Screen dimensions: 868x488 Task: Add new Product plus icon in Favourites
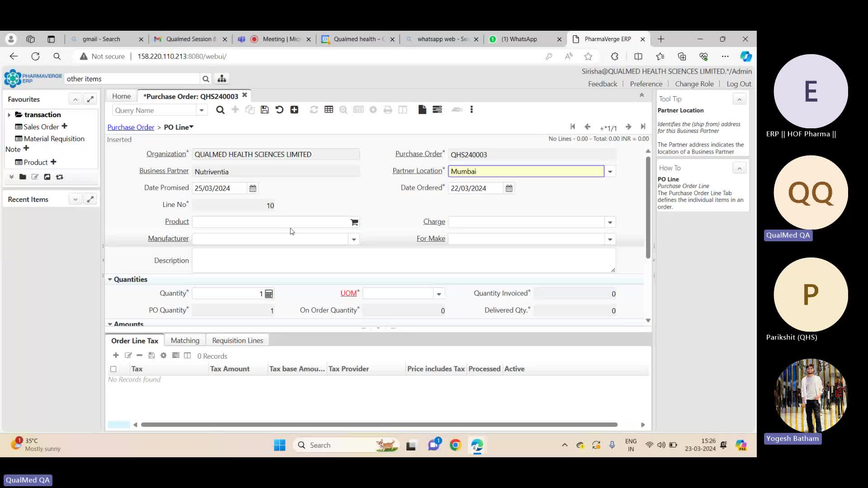(x=53, y=162)
